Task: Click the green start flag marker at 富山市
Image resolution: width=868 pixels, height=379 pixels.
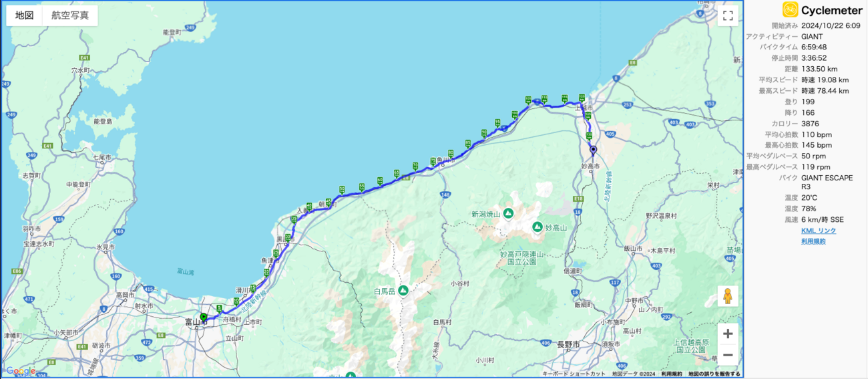Action: [204, 318]
